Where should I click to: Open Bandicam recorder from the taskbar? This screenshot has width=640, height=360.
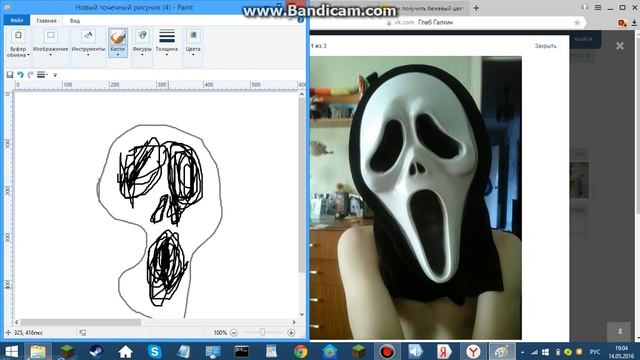coord(387,351)
